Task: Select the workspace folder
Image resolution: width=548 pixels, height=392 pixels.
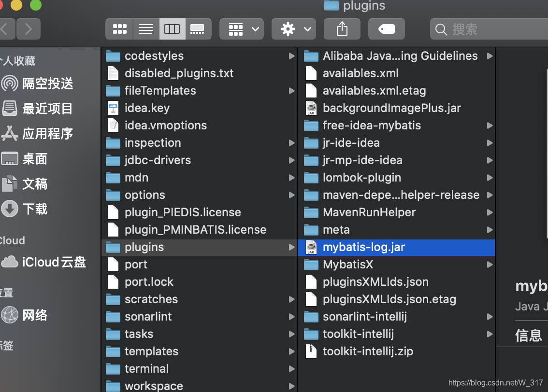Action: [x=199, y=386]
